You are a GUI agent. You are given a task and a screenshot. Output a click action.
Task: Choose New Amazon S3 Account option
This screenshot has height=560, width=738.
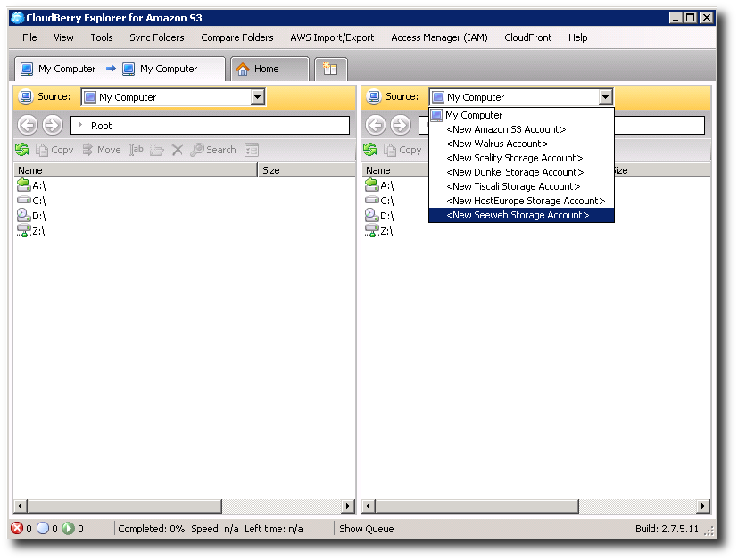tap(521, 129)
